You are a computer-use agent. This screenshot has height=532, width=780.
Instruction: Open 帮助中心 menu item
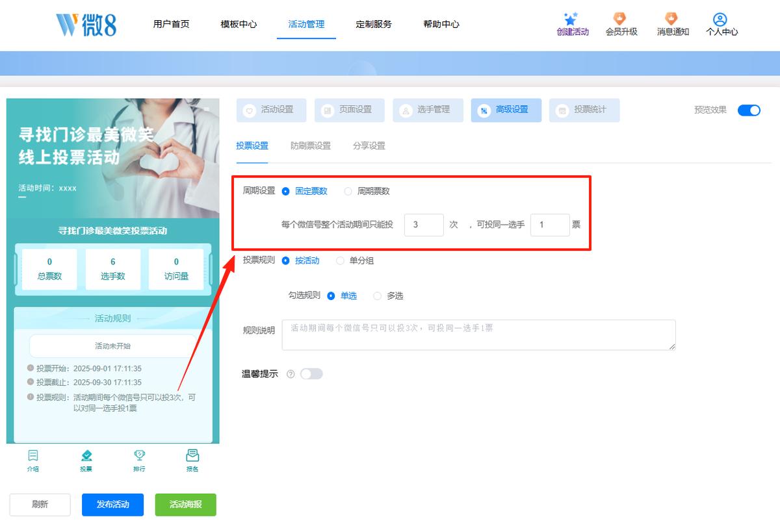[x=441, y=24]
